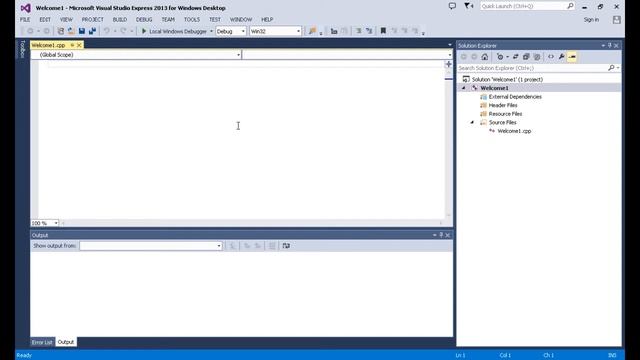640x360 pixels.
Task: Click the Redo toolbar icon
Action: point(123,31)
